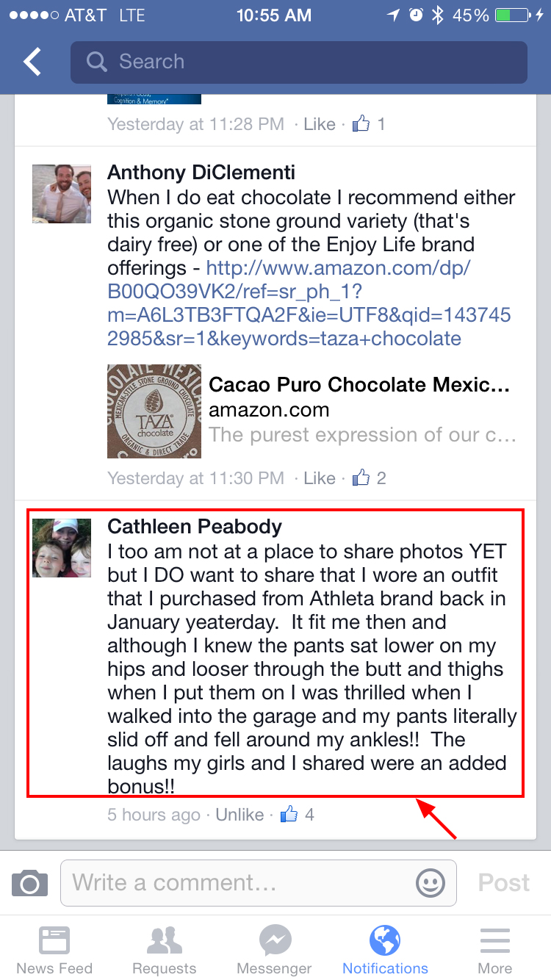Focus the Write a comment field
551x980 pixels.
tap(239, 882)
